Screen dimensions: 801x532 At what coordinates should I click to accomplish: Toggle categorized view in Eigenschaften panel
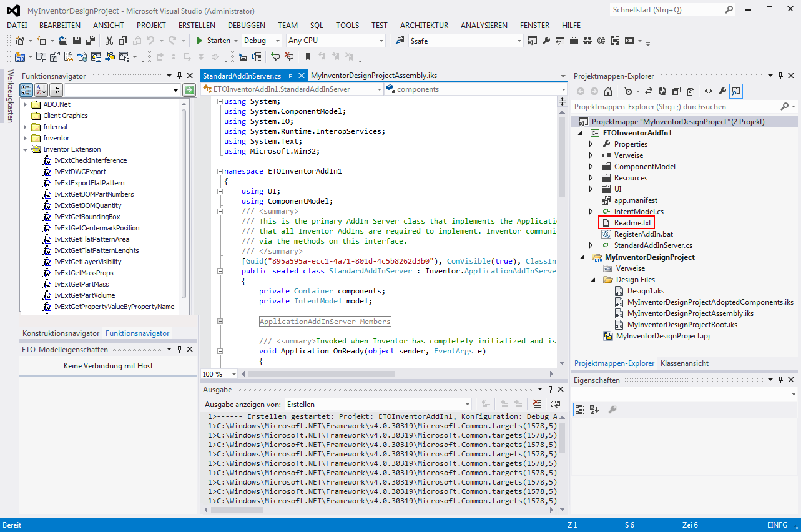pyautogui.click(x=580, y=410)
